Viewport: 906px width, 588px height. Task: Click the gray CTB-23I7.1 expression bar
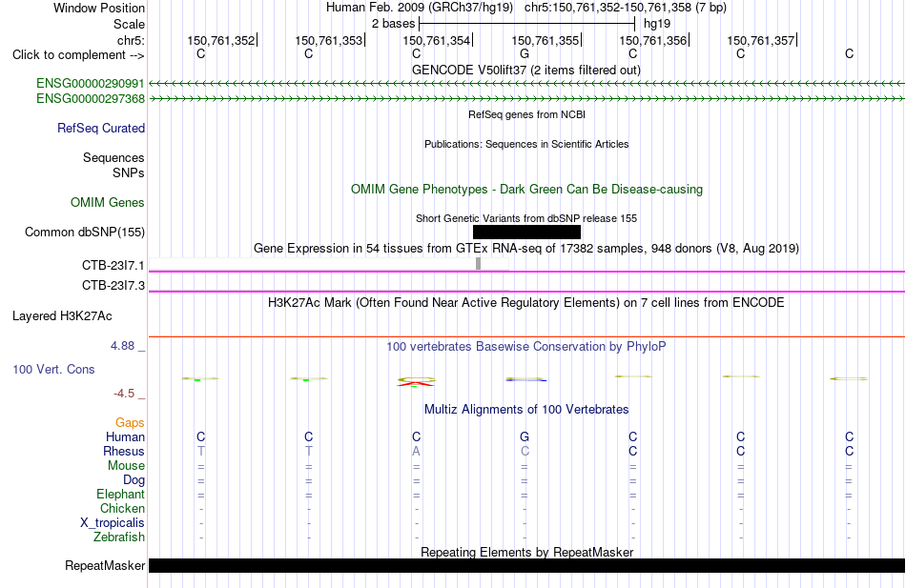pyautogui.click(x=479, y=264)
